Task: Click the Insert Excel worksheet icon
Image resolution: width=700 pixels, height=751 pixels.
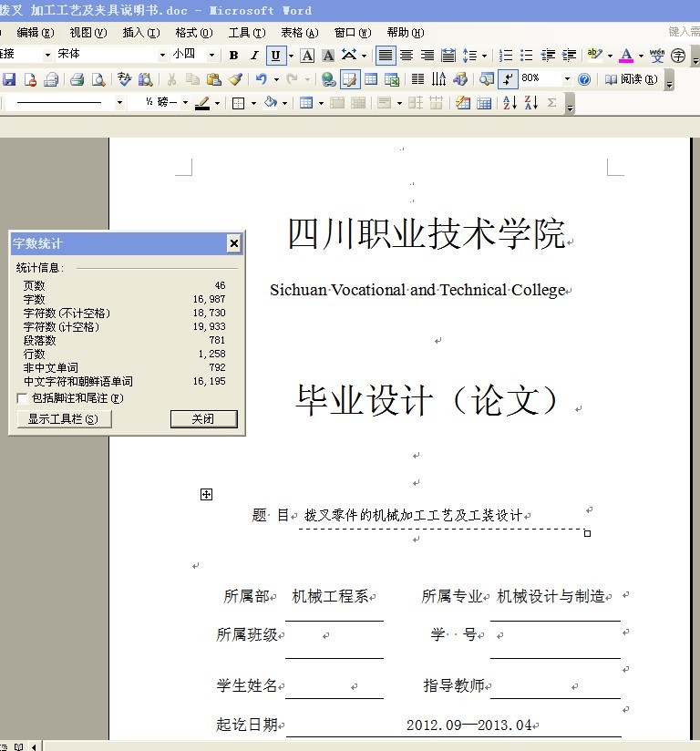Action: [392, 79]
